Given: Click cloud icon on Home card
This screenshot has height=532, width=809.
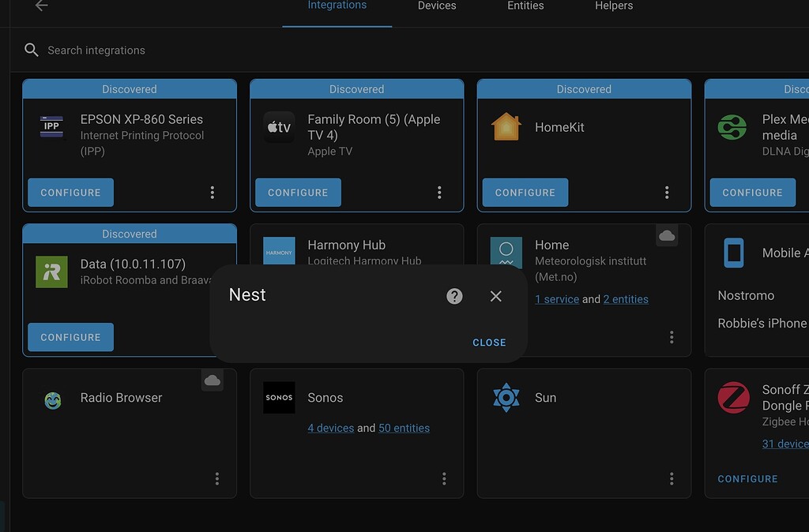Looking at the screenshot, I should coord(667,235).
